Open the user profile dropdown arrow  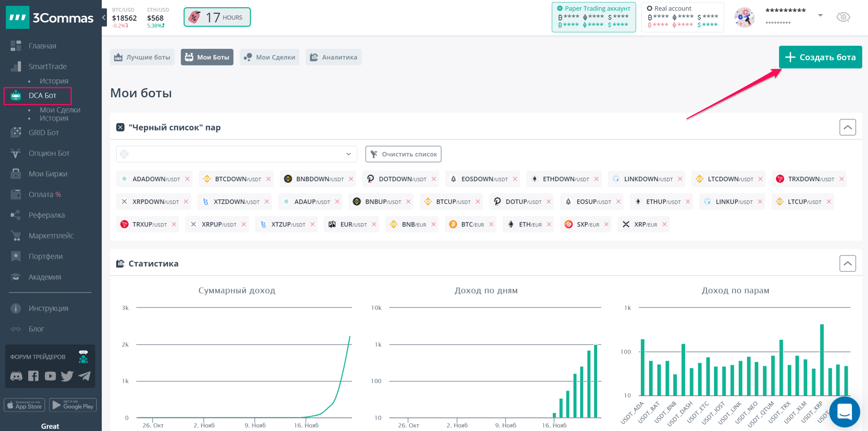click(820, 15)
